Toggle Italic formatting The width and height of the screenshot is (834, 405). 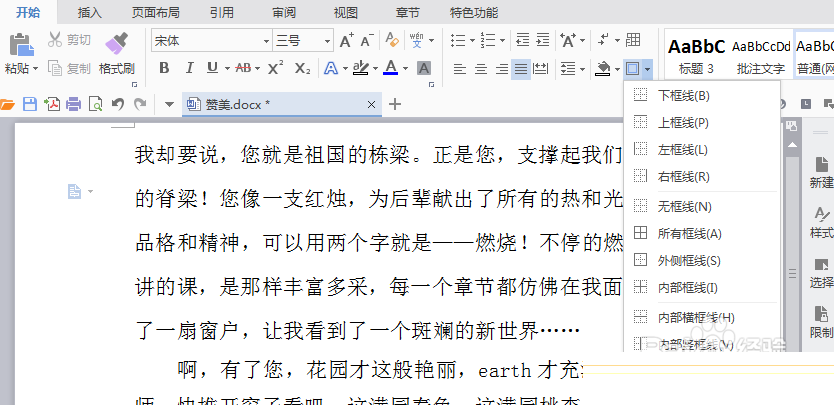point(189,68)
